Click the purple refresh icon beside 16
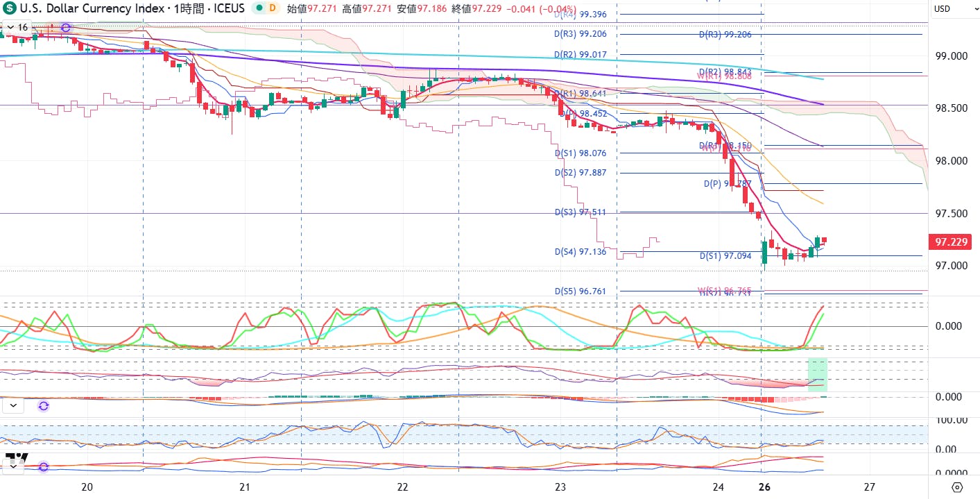The width and height of the screenshot is (980, 499). pos(66,28)
